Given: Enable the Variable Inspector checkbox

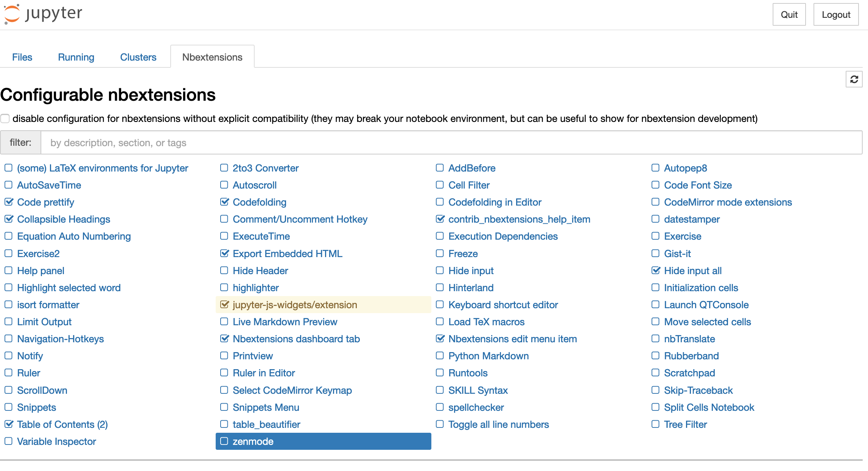Looking at the screenshot, I should tap(8, 441).
